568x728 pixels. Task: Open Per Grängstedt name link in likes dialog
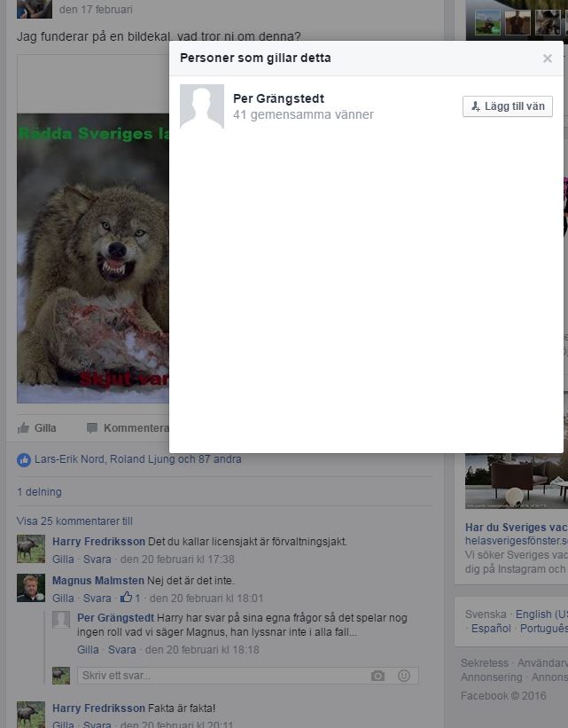click(278, 98)
